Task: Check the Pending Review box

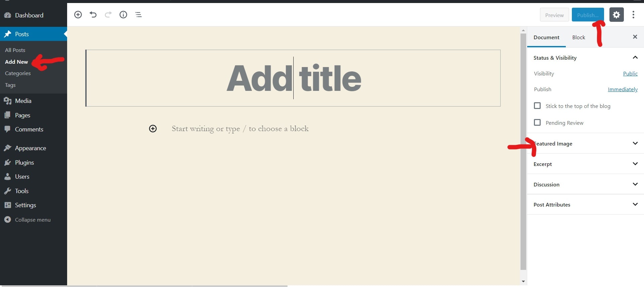Action: (537, 123)
